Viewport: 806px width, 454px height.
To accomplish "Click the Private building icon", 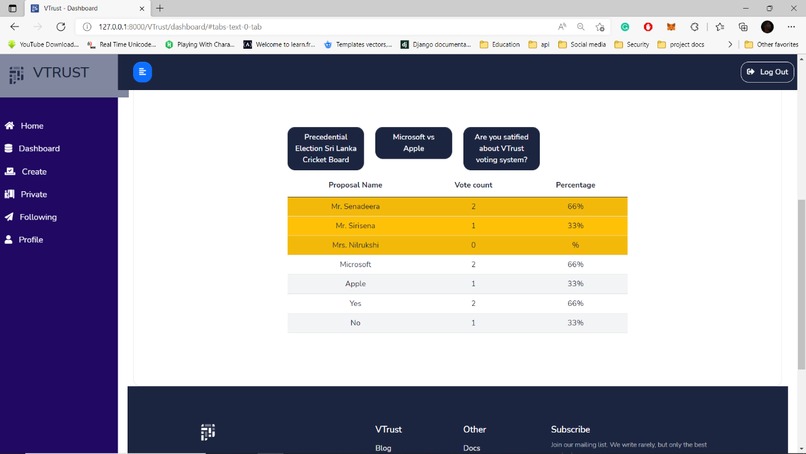I will click(x=9, y=194).
